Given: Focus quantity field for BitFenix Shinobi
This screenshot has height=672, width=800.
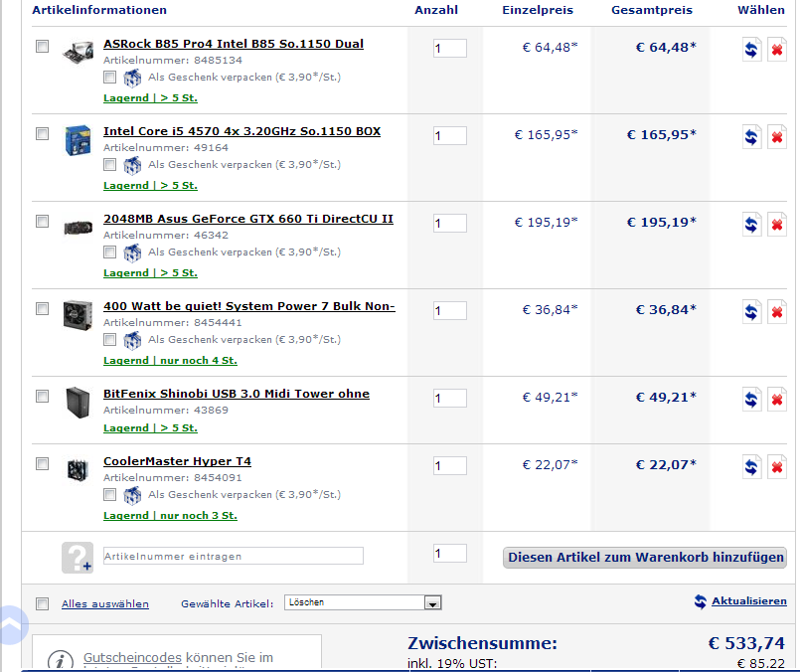Looking at the screenshot, I should [450, 399].
